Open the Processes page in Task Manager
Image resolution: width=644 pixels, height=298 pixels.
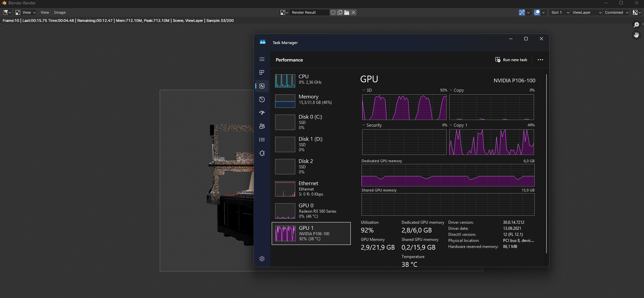pos(262,73)
